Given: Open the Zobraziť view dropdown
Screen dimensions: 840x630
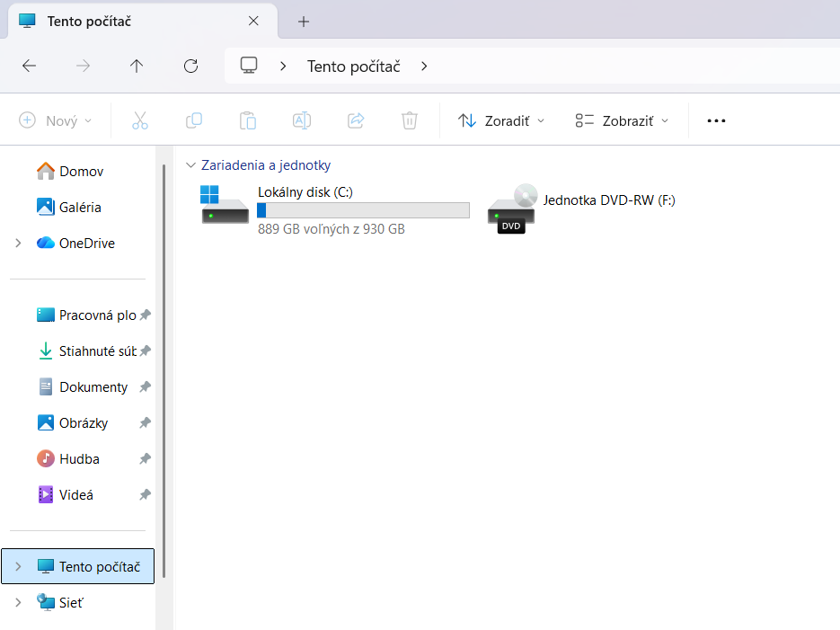Looking at the screenshot, I should click(622, 120).
